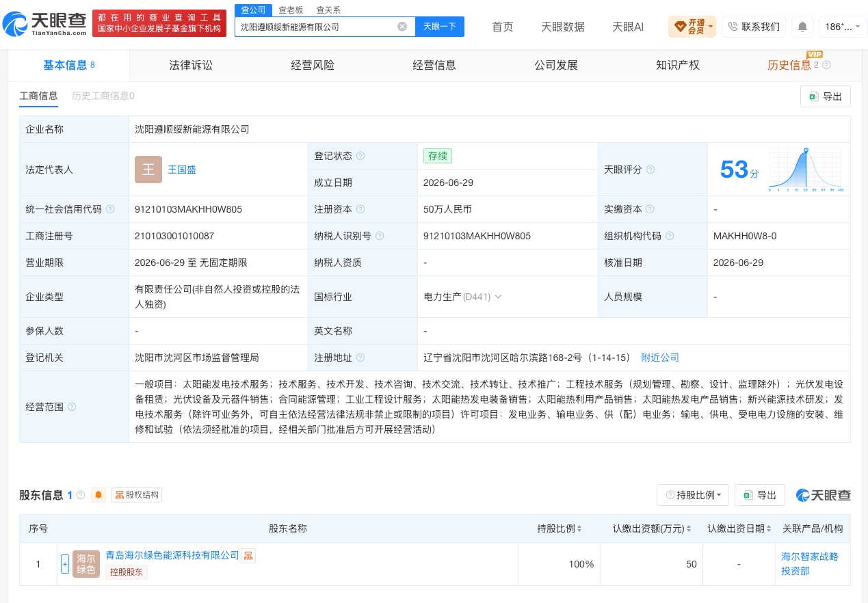Click question icon beside 注册资本
The image size is (868, 603).
pyautogui.click(x=360, y=209)
